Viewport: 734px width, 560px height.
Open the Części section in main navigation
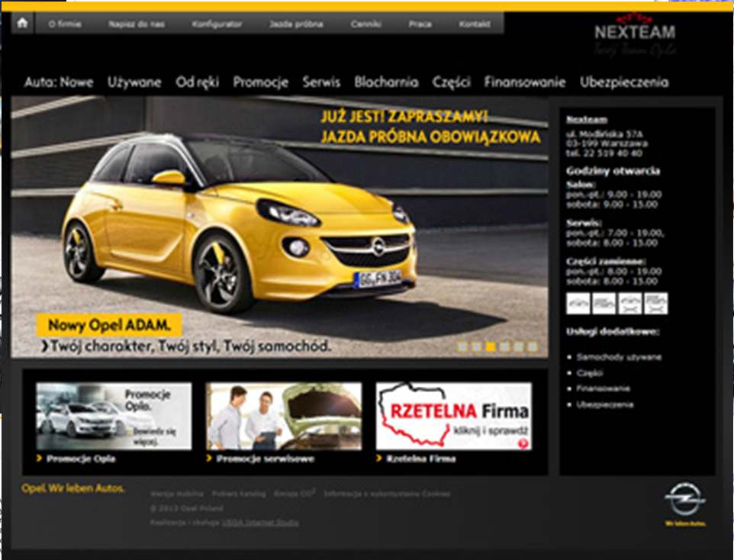click(x=451, y=82)
